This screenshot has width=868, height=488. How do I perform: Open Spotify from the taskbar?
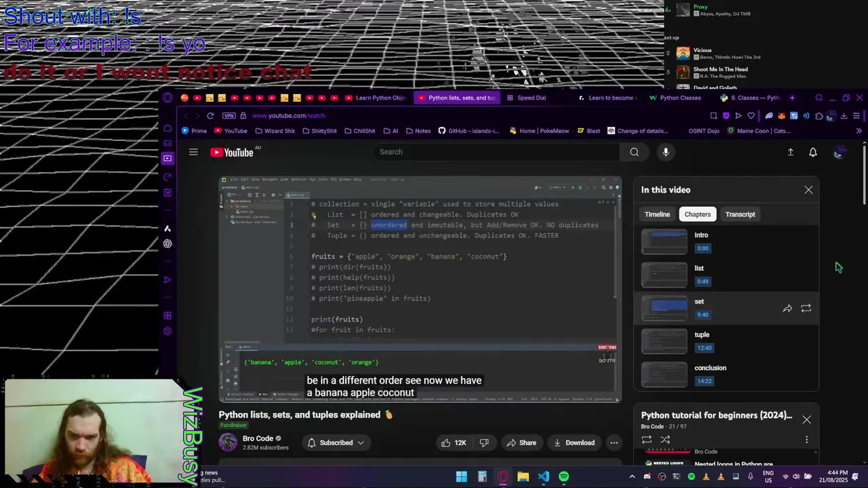tap(564, 476)
